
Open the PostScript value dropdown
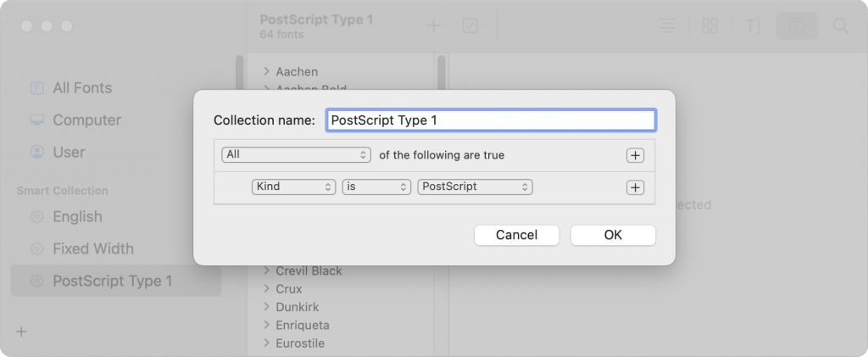[475, 187]
